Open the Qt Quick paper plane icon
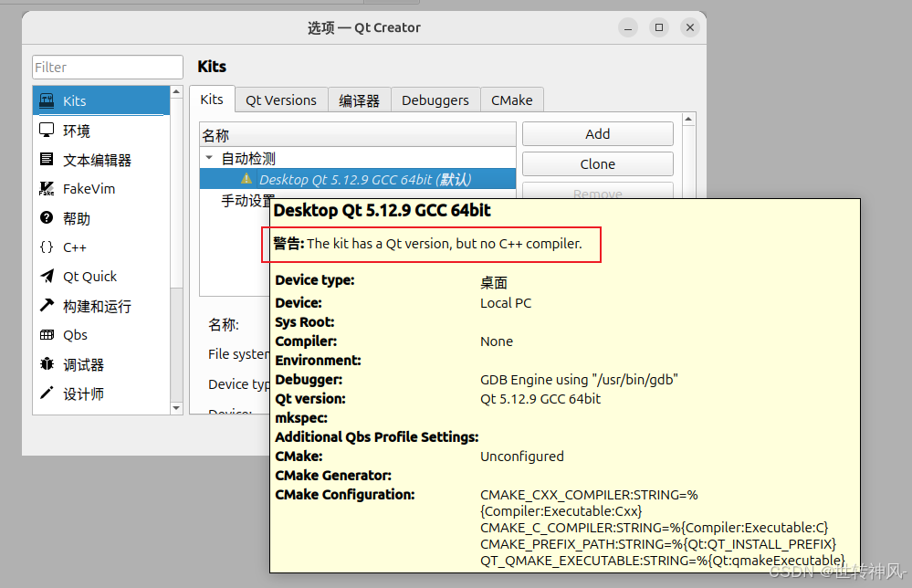This screenshot has height=588, width=912. click(47, 277)
